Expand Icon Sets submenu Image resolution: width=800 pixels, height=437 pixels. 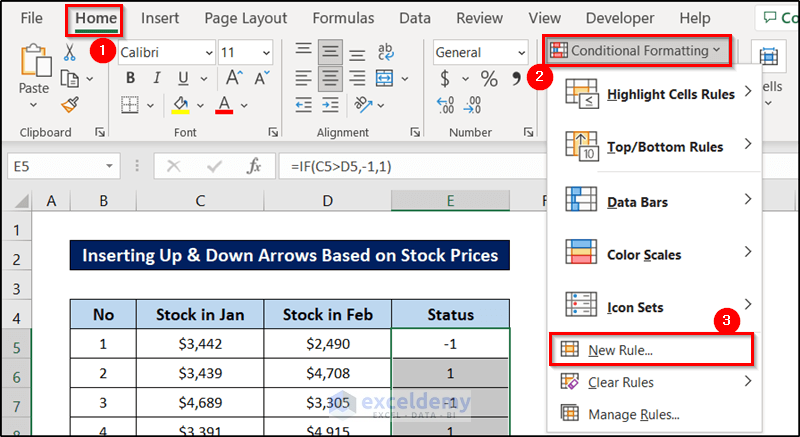[x=655, y=307]
